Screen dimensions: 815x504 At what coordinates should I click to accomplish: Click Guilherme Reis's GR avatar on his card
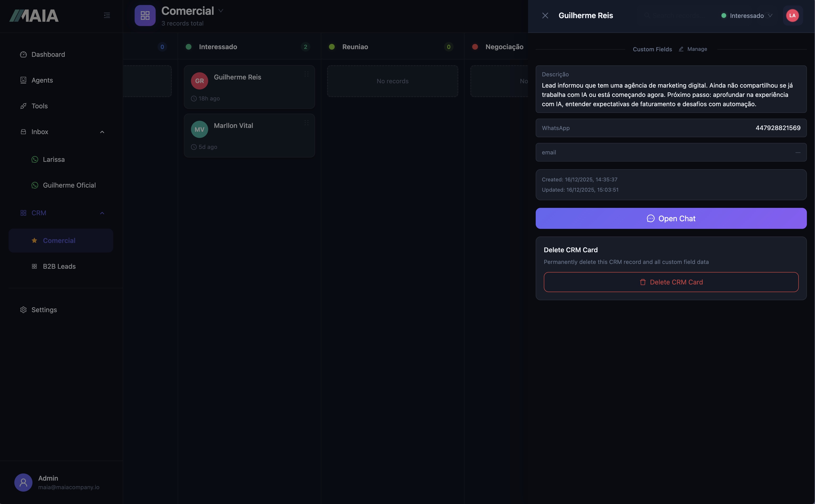click(x=200, y=81)
